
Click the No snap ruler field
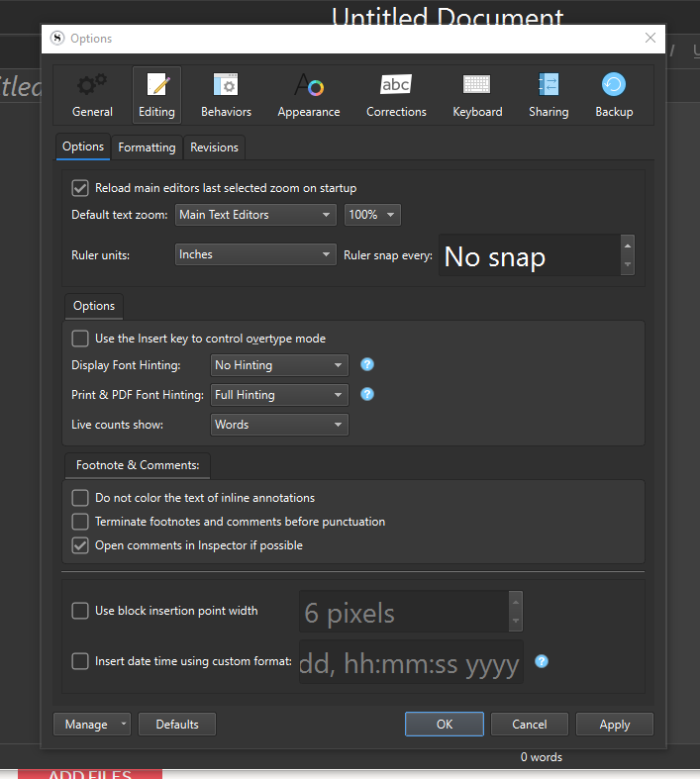tap(530, 255)
